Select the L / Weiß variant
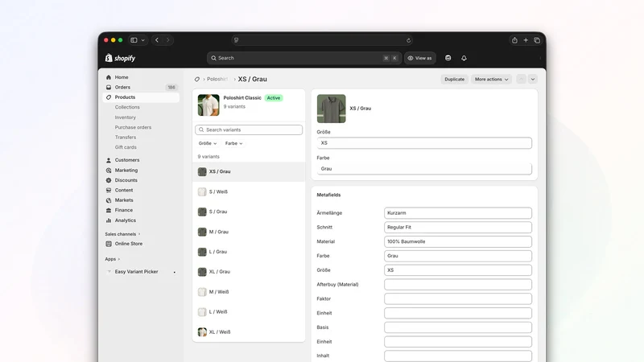644x362 pixels. coord(249,312)
